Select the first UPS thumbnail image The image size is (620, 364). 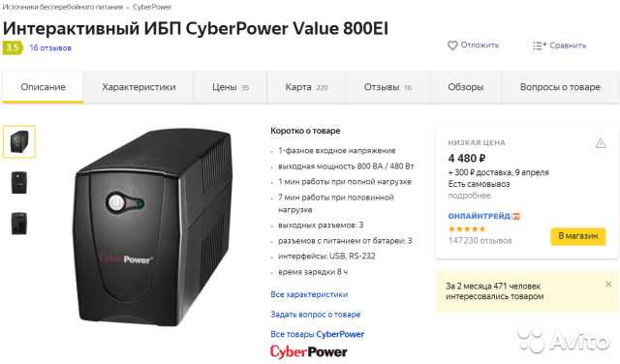click(x=19, y=141)
